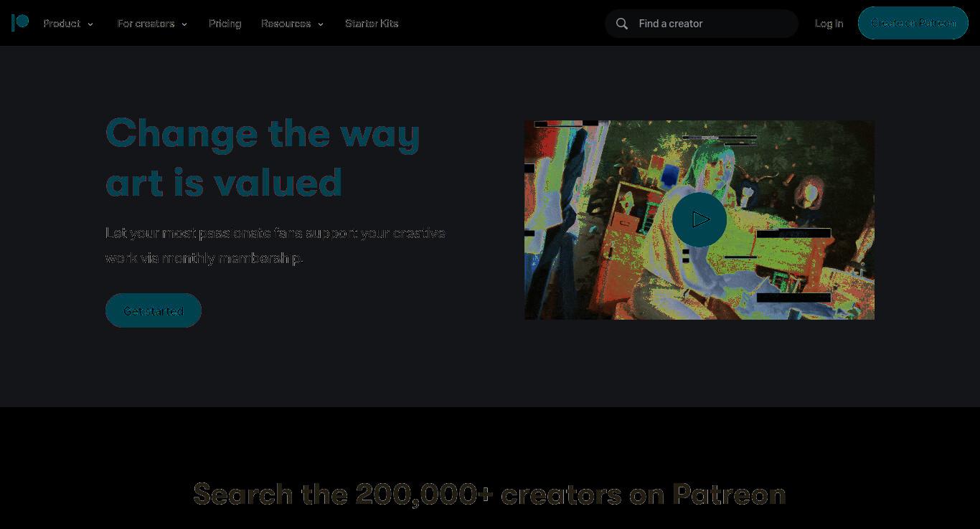Click the search magnifier icon
The height and width of the screenshot is (529, 980).
click(622, 24)
